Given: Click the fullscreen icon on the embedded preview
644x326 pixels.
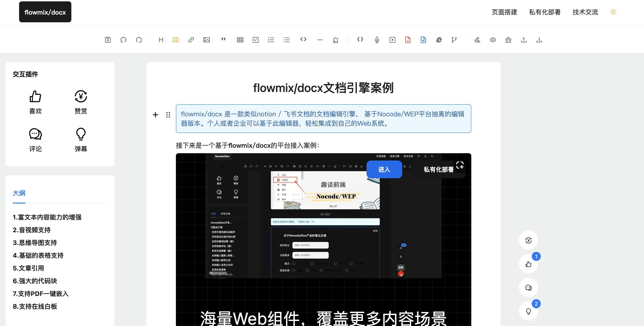Looking at the screenshot, I should click(459, 165).
